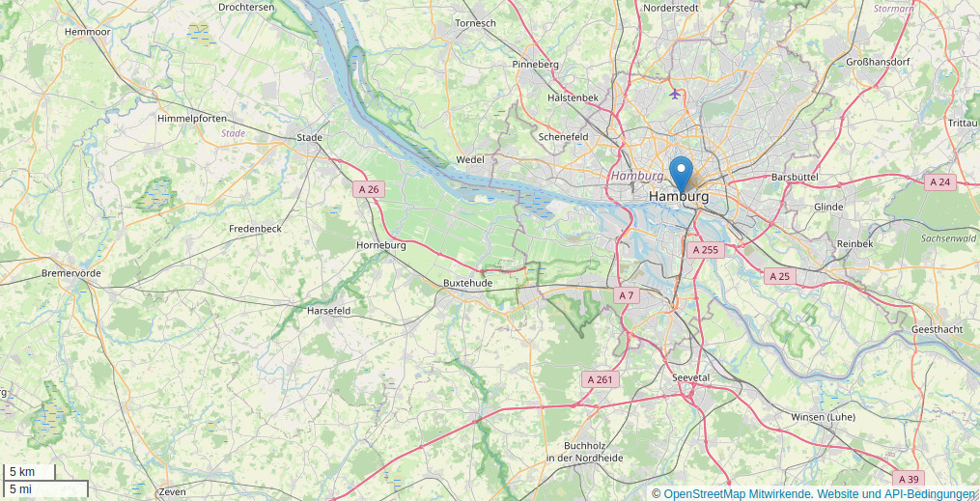This screenshot has width=980, height=501.
Task: Click the 5 km scale bar
Action: click(29, 472)
